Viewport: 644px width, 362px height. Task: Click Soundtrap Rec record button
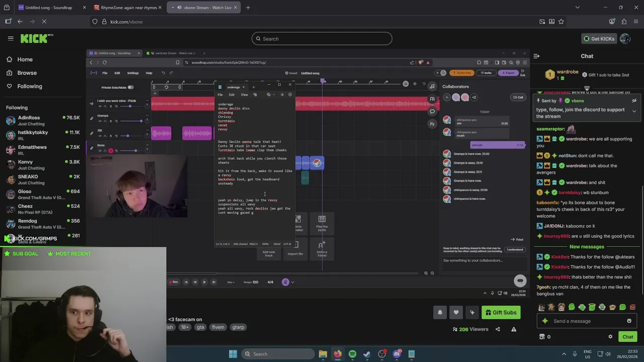pyautogui.click(x=173, y=282)
